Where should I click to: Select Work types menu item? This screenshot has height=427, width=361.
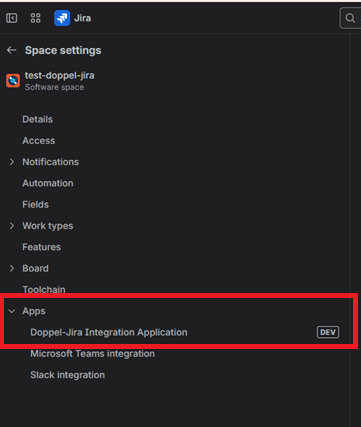tap(48, 226)
